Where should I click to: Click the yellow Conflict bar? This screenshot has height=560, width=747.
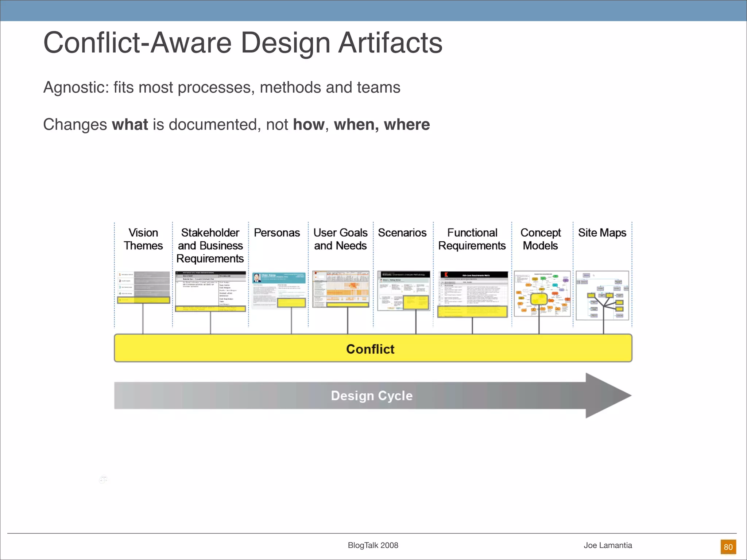click(x=373, y=349)
